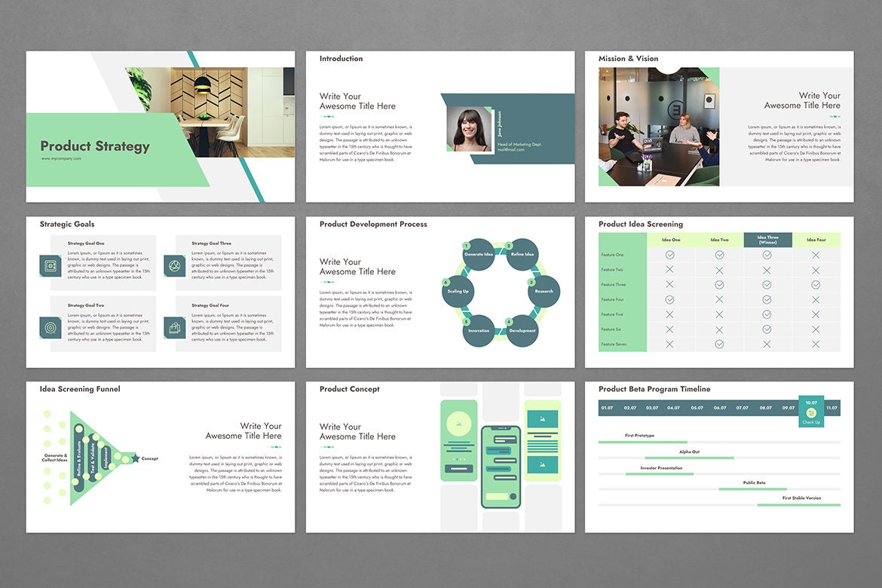Click the Check Up icon on the beta timeline
This screenshot has height=588, width=882.
[x=811, y=413]
